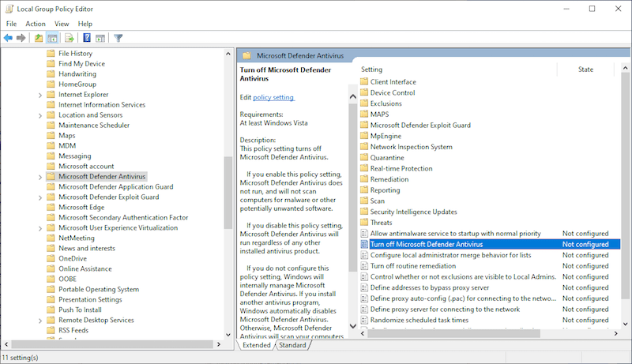Switch to the Standard tab
The image size is (632, 364).
pos(292,345)
